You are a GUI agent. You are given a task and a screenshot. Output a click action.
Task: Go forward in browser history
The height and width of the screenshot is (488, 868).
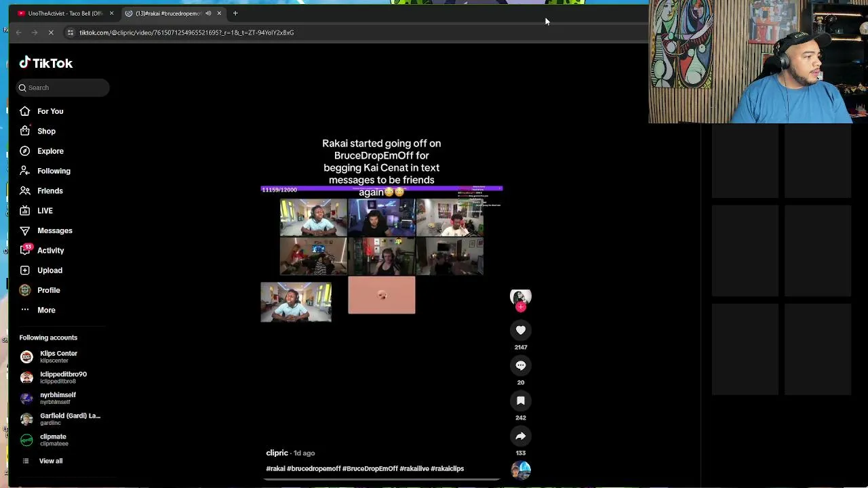pyautogui.click(x=34, y=33)
